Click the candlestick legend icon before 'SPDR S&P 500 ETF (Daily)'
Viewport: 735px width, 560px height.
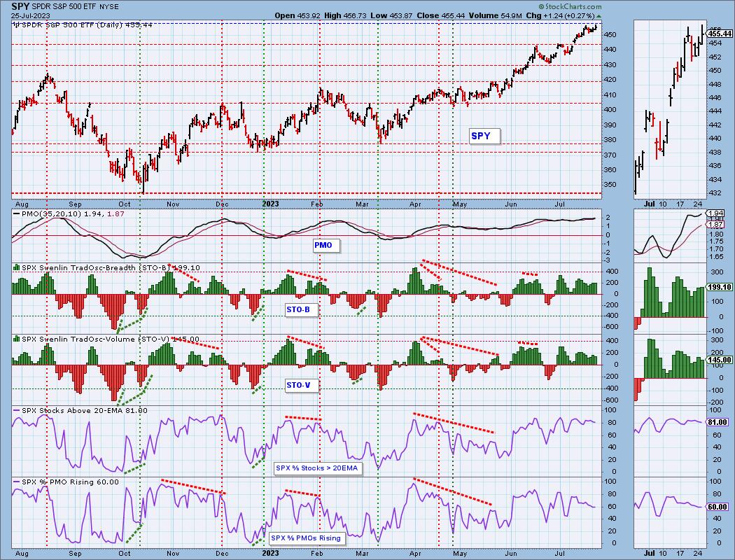16,24
